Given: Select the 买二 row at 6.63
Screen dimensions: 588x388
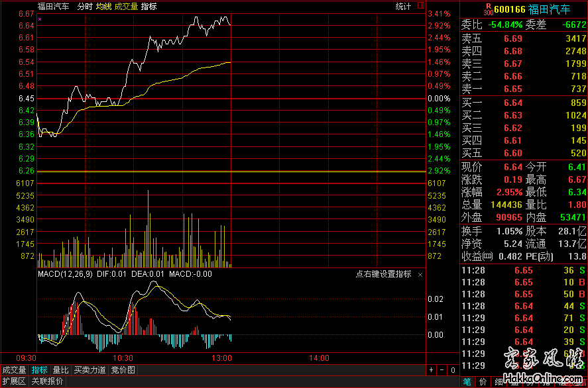Looking at the screenshot, I should click(x=524, y=115).
